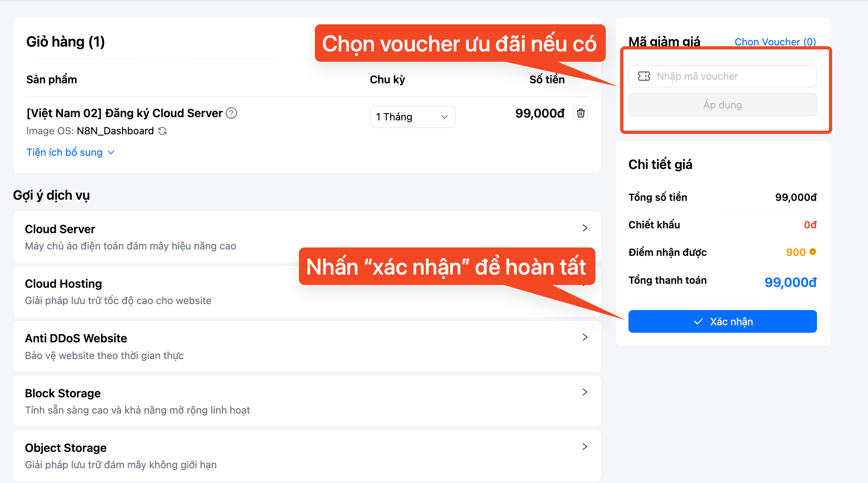Click the refresh icon next to N8N_Dashboard
Screen dimensions: 868x483
tap(162, 131)
